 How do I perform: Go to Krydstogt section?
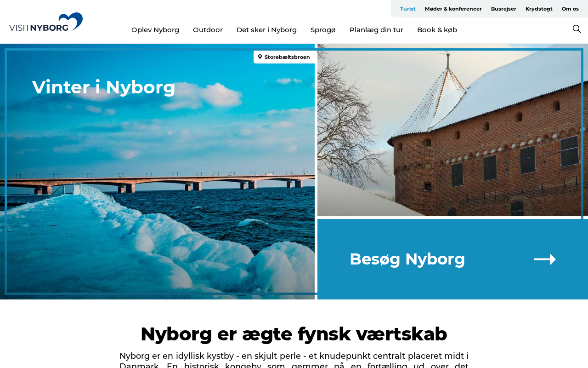pos(539,9)
